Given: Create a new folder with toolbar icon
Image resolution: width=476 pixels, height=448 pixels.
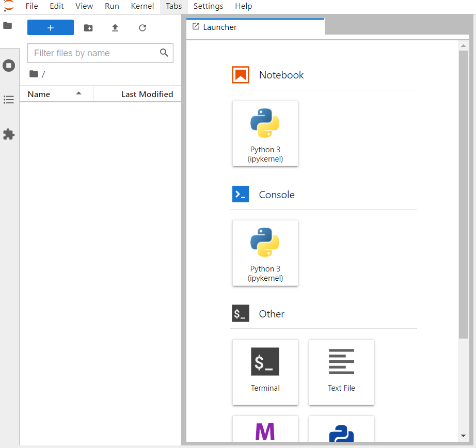Looking at the screenshot, I should tap(88, 28).
